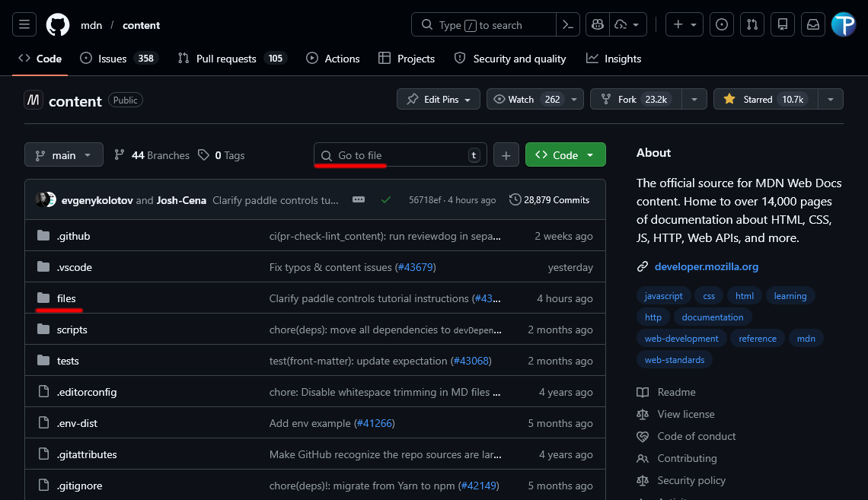Open the command palette terminal icon
This screenshot has height=500, width=868.
click(568, 24)
